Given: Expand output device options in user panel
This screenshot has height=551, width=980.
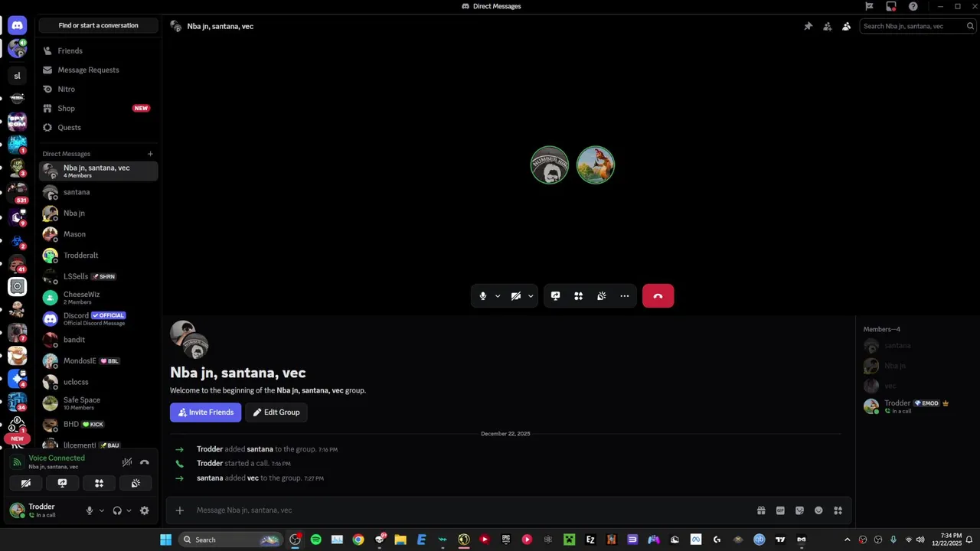Looking at the screenshot, I should coord(129,510).
